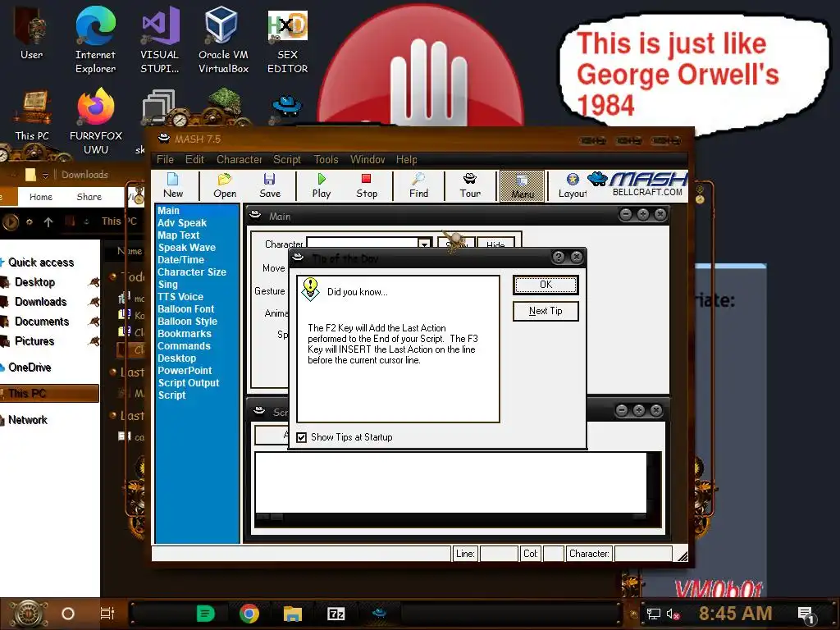Select Documents in Explorer sidebar

point(42,322)
